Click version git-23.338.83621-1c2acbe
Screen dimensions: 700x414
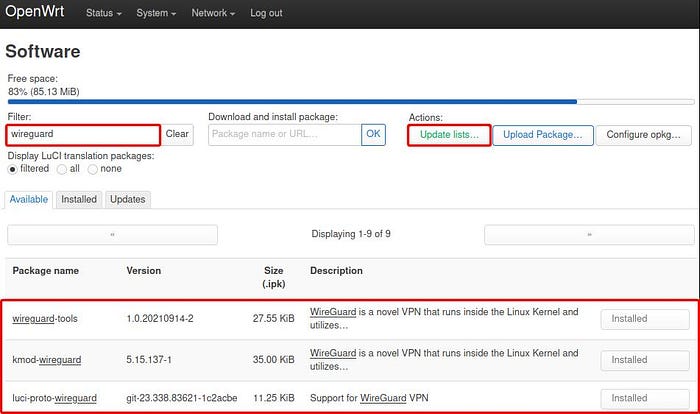coord(182,398)
